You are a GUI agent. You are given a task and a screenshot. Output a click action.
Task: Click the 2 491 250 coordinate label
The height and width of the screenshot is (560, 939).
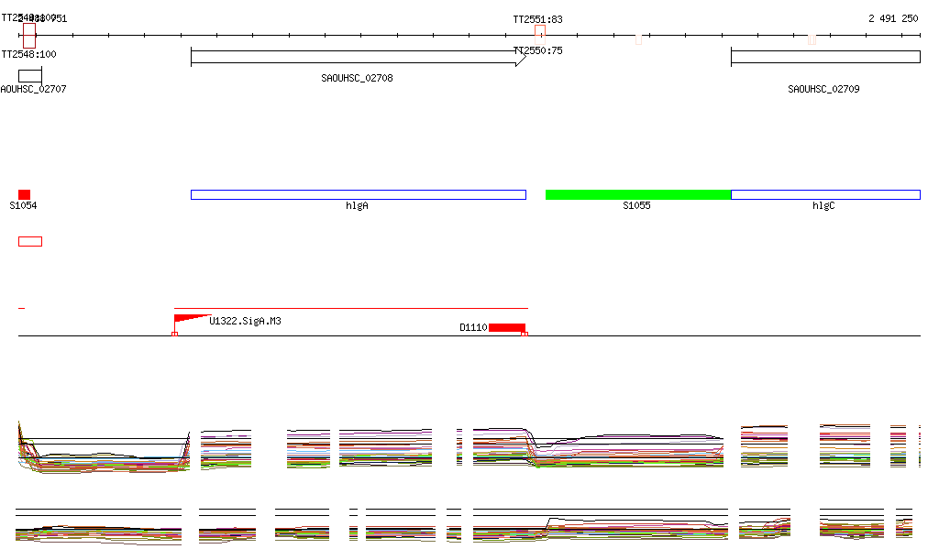pyautogui.click(x=893, y=18)
